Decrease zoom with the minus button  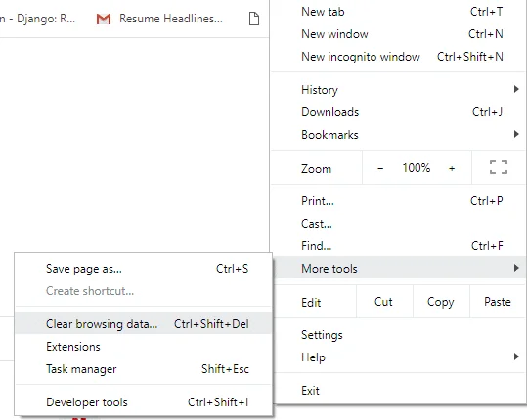coord(380,168)
